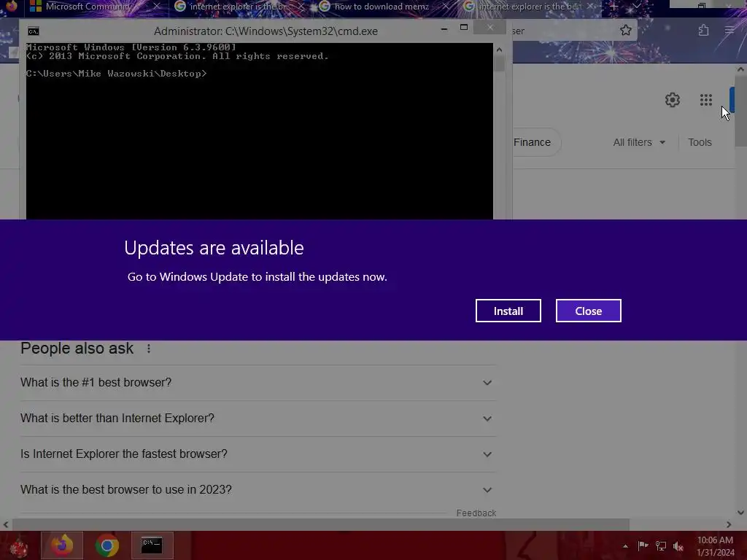Open Google settings gear icon
747x560 pixels.
click(x=672, y=100)
